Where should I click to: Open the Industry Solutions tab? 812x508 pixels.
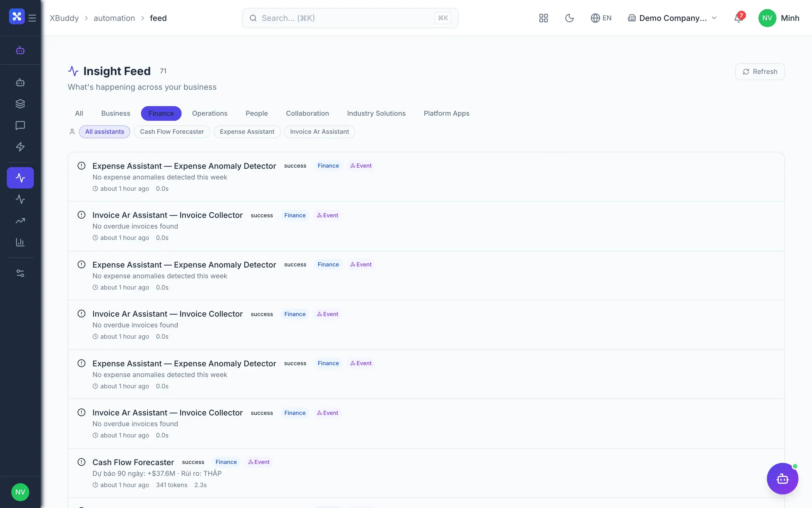pyautogui.click(x=376, y=113)
